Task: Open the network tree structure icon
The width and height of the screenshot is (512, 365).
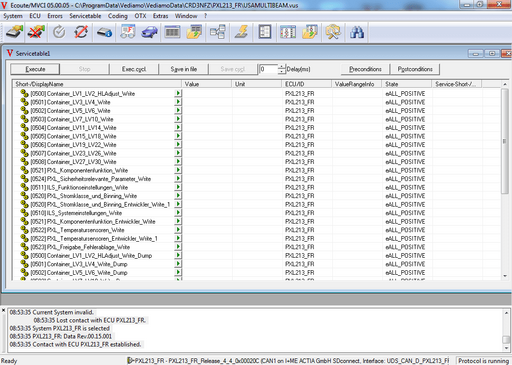Action: (x=218, y=32)
